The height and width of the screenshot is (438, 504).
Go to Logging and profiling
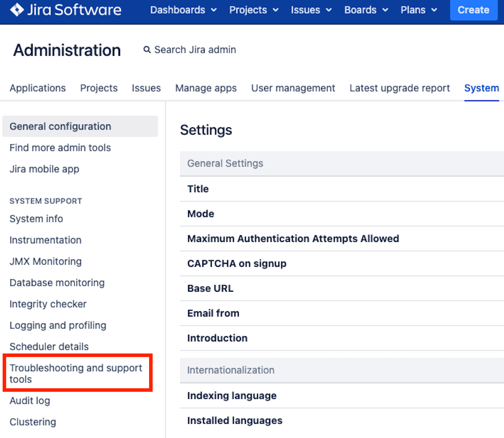pos(58,325)
